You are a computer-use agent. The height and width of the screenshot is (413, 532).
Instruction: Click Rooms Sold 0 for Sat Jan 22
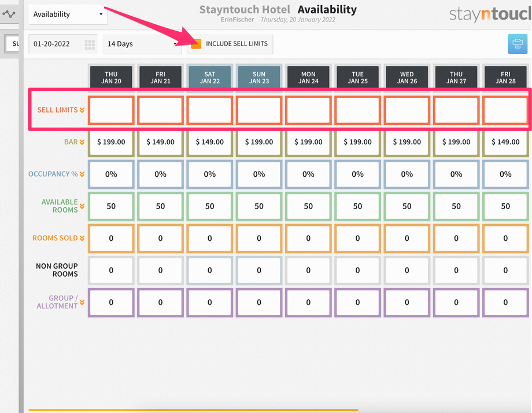(210, 238)
